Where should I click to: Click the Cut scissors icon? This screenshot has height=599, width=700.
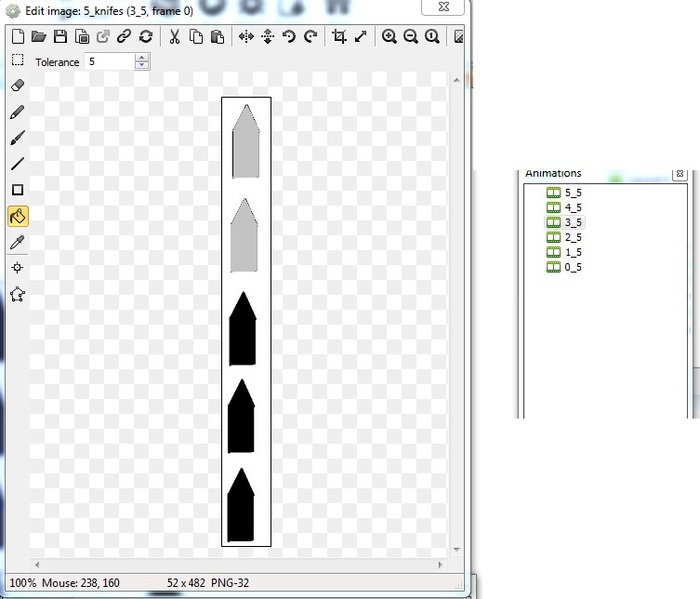tap(174, 37)
